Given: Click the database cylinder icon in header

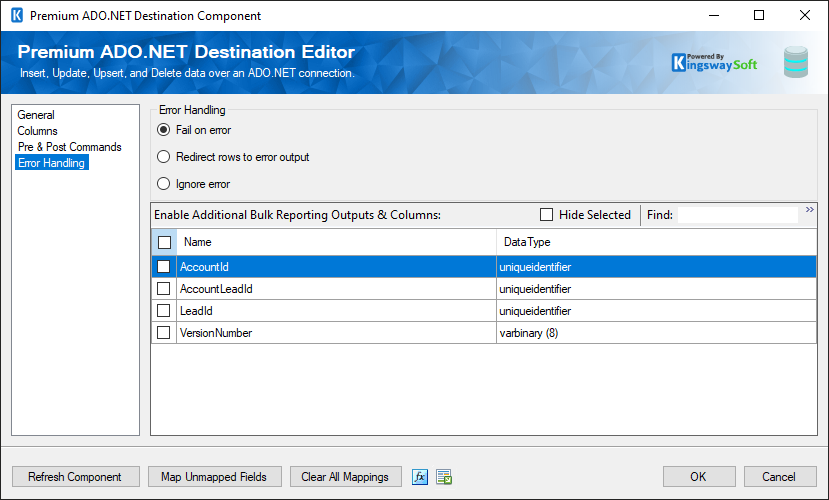Looking at the screenshot, I should (796, 62).
